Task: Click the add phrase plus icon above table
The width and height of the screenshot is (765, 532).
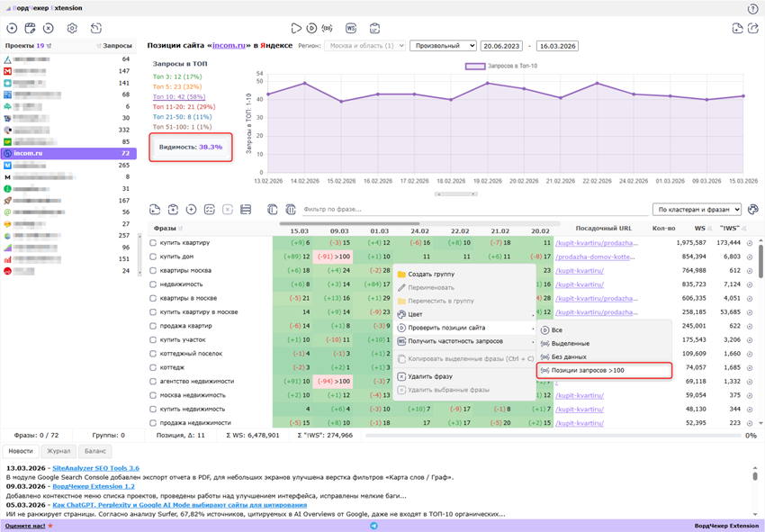Action: [191, 210]
